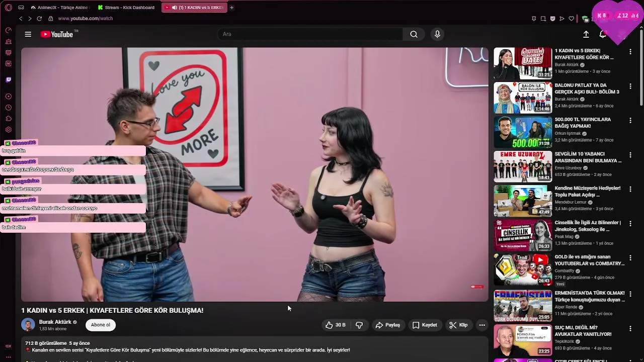This screenshot has width=644, height=362.
Task: Click the send/flow arrow icon in address bar
Action: tap(562, 19)
